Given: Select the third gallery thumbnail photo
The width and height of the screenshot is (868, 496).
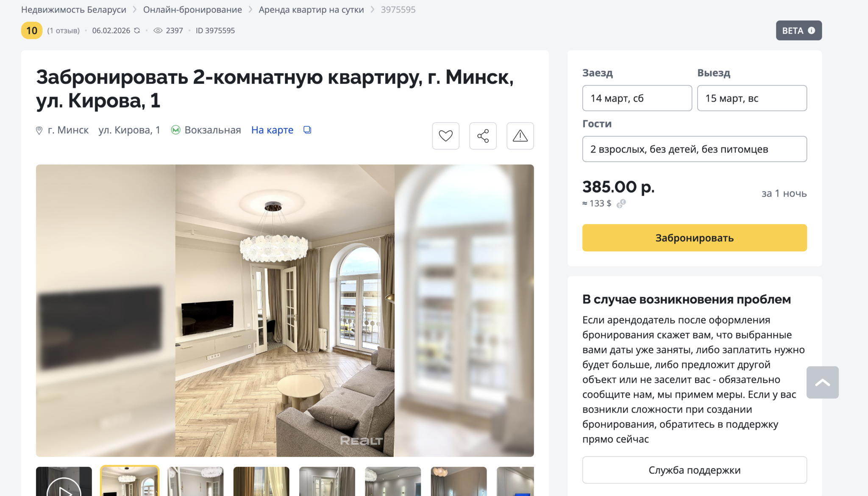Looking at the screenshot, I should [x=195, y=482].
